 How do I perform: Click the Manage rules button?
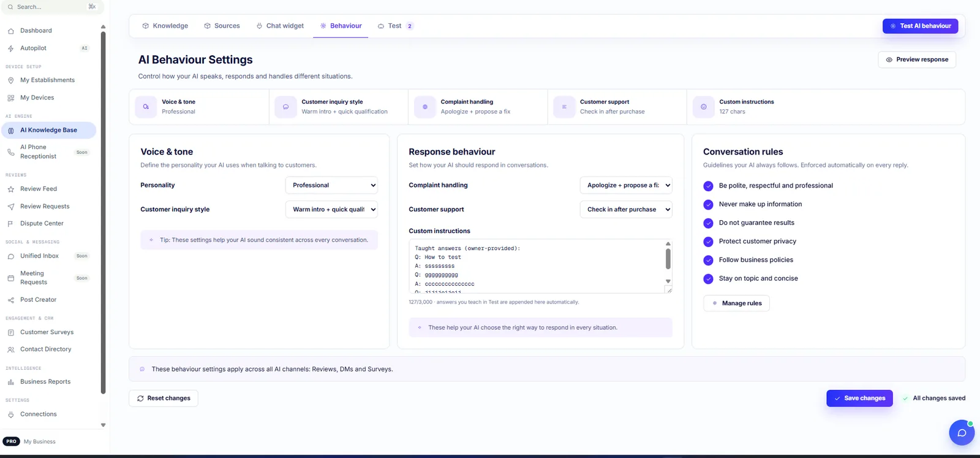click(736, 303)
